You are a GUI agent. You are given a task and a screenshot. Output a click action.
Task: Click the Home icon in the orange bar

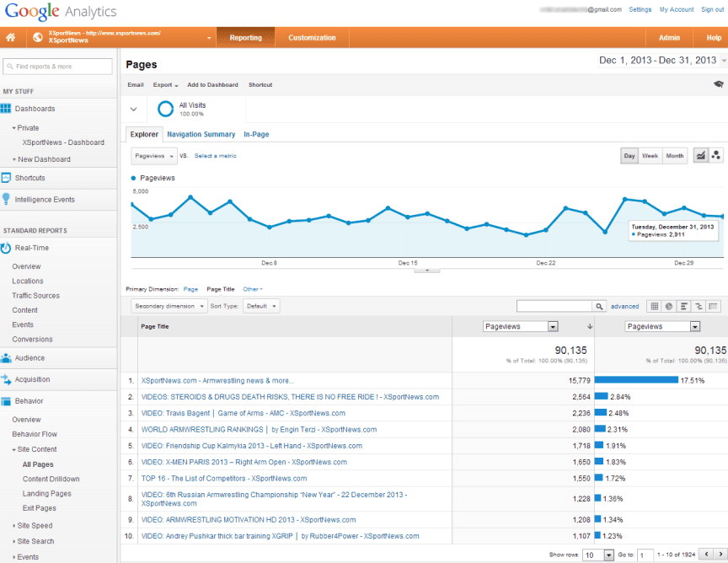pyautogui.click(x=10, y=37)
